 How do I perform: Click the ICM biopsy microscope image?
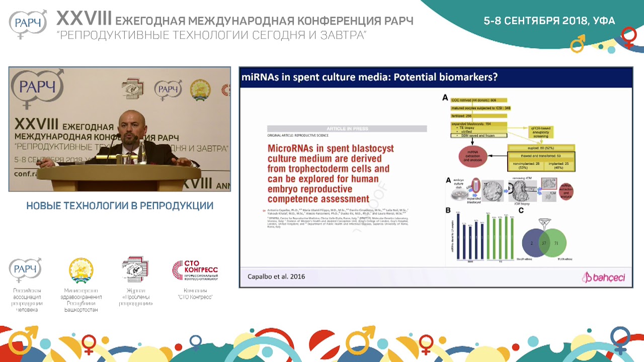pyautogui.click(x=523, y=192)
